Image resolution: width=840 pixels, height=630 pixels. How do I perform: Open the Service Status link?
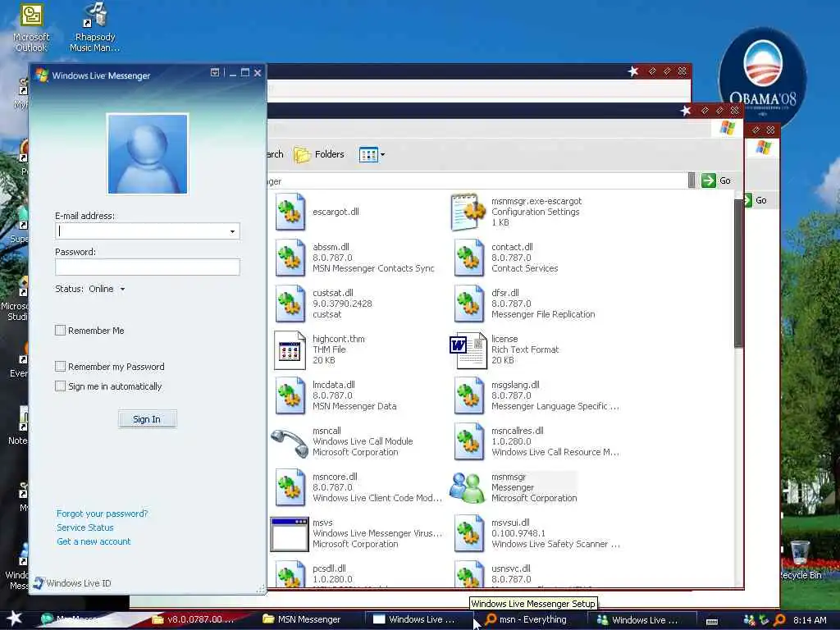coord(85,527)
